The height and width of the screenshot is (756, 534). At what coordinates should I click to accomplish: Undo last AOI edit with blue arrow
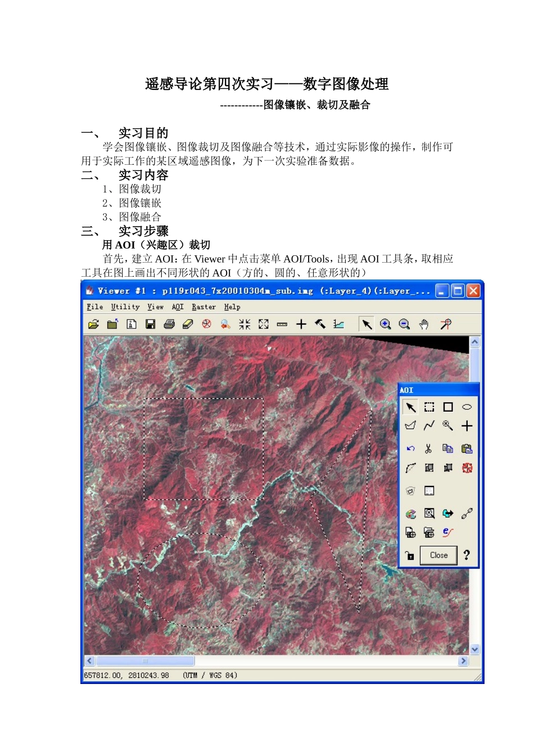pos(411,449)
